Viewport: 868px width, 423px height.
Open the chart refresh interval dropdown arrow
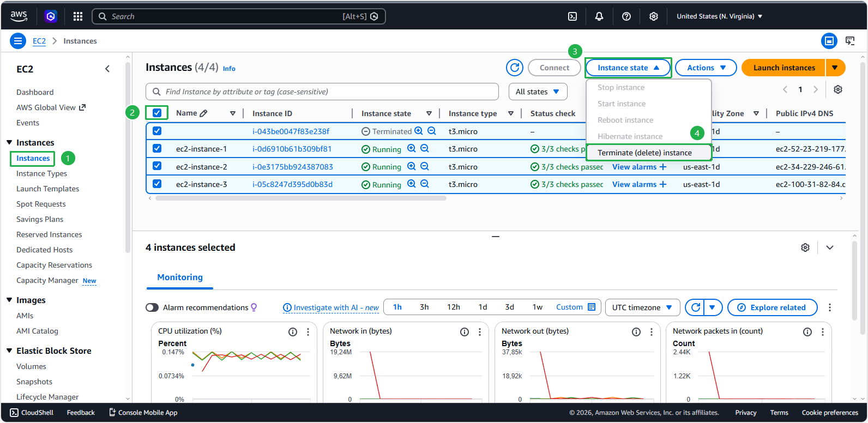pos(713,307)
